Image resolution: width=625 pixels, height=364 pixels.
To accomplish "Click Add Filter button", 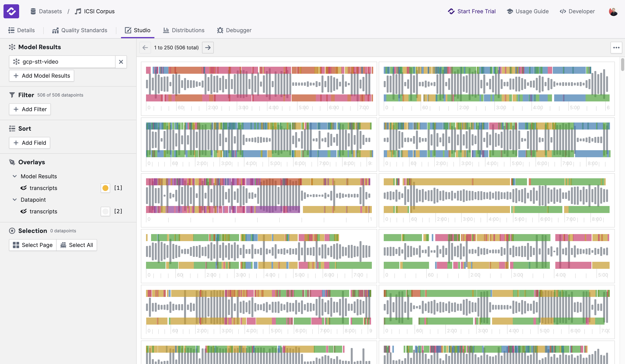I will [x=30, y=109].
